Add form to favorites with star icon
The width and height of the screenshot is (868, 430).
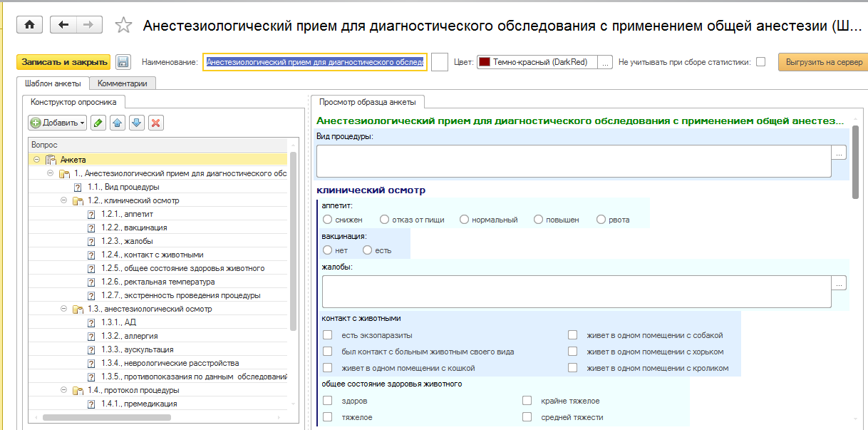[x=123, y=26]
